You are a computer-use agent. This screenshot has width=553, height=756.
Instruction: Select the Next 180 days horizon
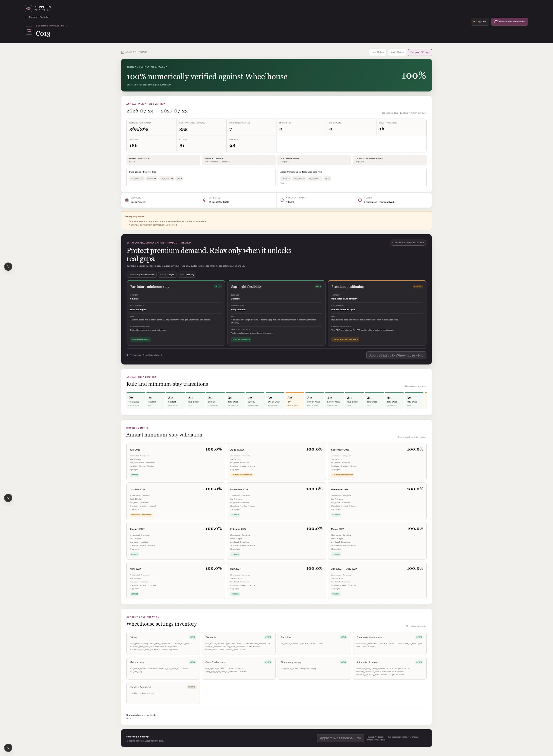tap(397, 52)
